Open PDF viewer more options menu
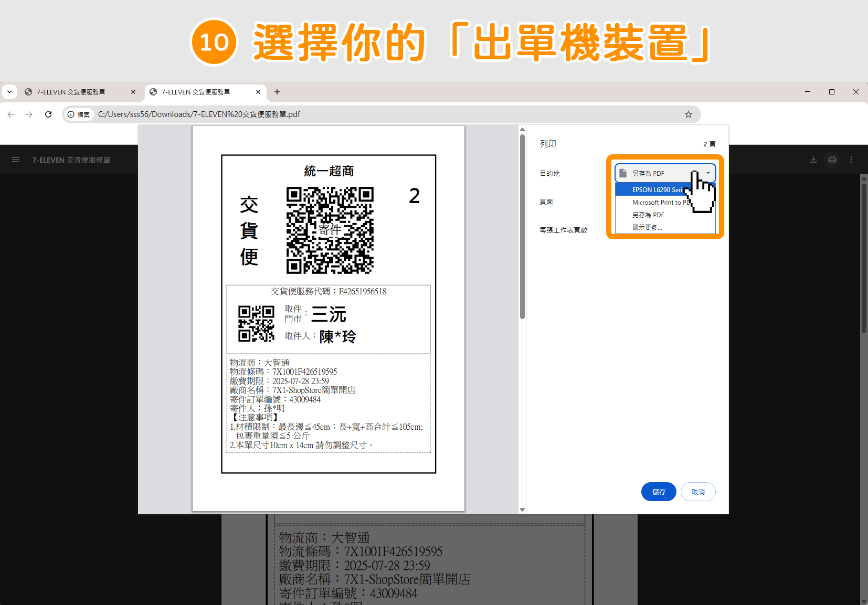 [x=851, y=160]
